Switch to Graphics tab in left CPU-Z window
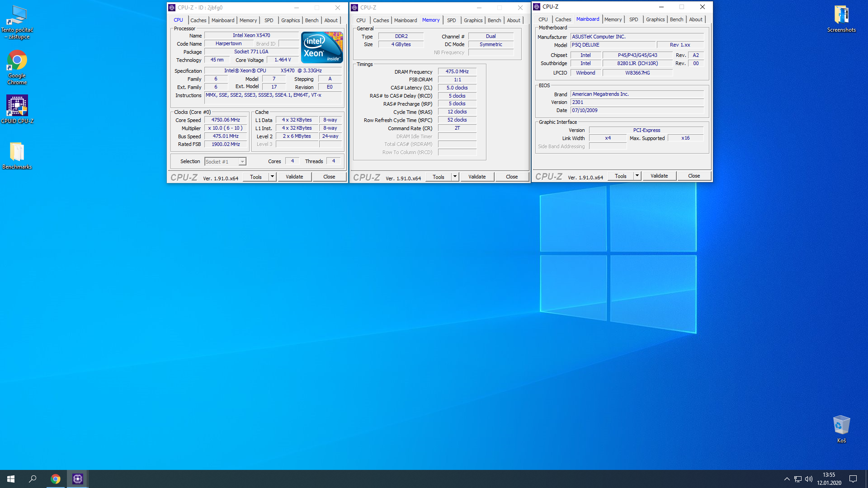Screen dimensions: 868x488 click(290, 20)
